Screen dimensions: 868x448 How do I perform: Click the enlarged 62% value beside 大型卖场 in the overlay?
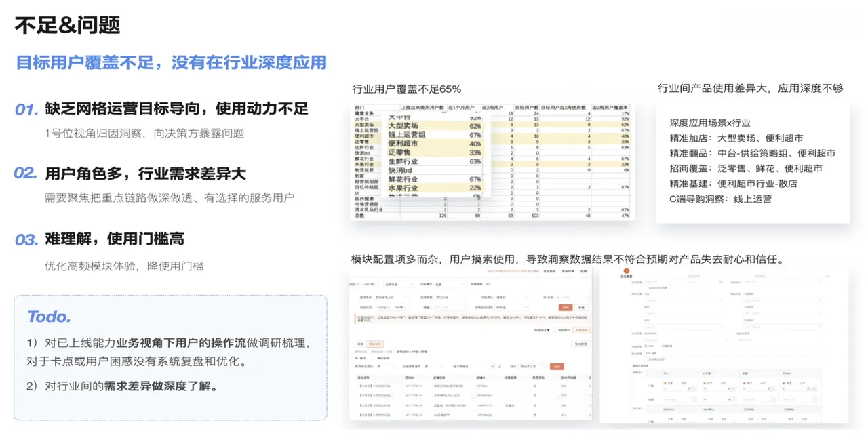(x=475, y=126)
